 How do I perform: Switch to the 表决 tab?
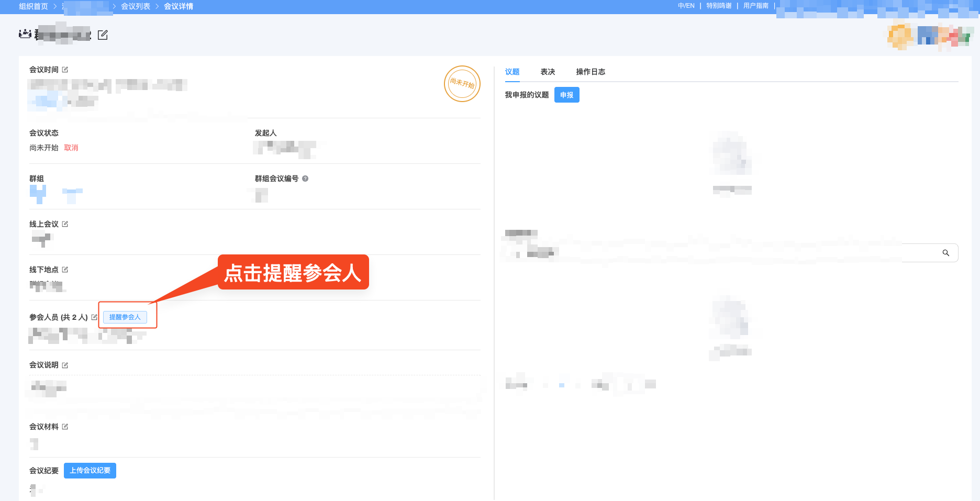tap(548, 72)
